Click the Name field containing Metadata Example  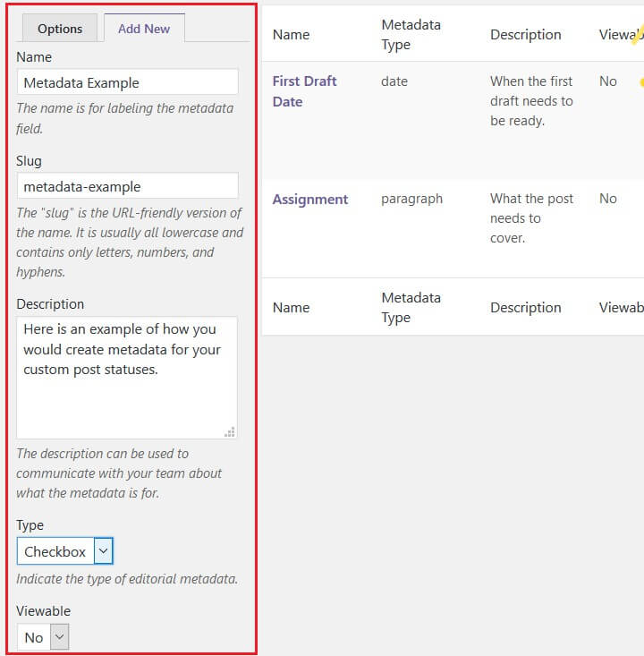[127, 82]
